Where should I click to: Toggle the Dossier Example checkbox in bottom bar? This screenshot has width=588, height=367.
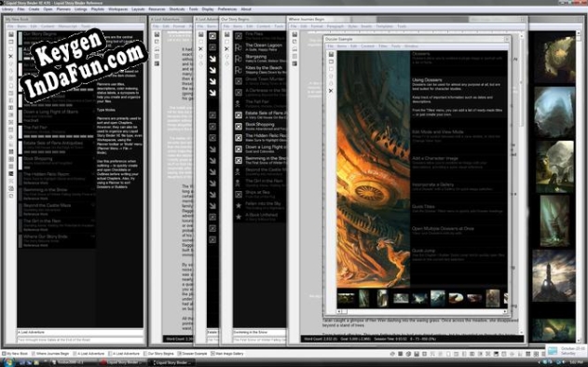(179, 354)
